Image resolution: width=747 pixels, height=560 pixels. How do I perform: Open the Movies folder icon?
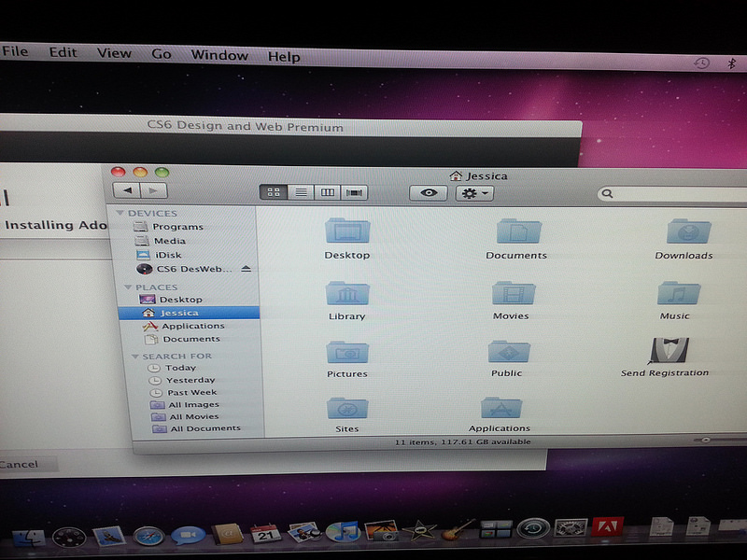point(514,292)
